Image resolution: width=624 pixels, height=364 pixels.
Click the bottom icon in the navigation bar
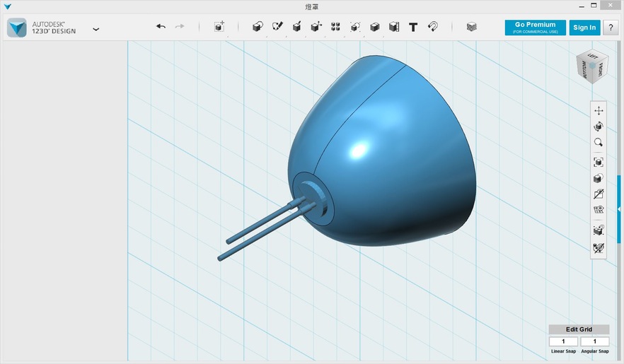[x=598, y=248]
